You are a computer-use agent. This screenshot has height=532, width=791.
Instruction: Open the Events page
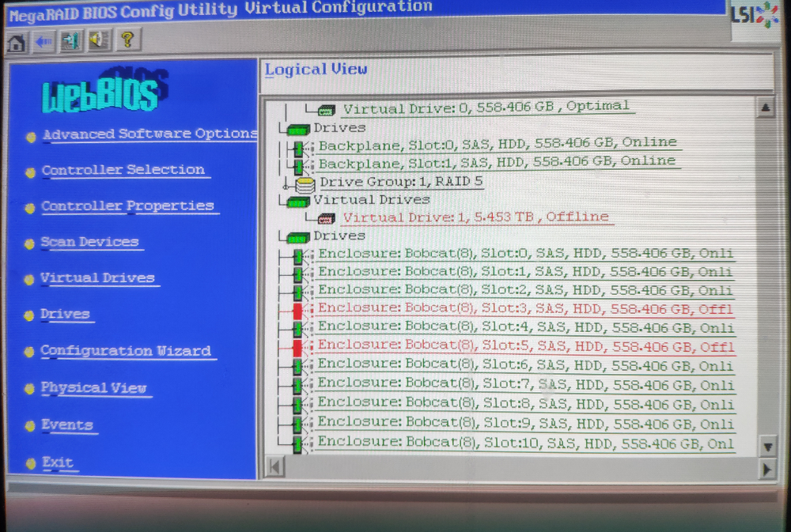68,425
